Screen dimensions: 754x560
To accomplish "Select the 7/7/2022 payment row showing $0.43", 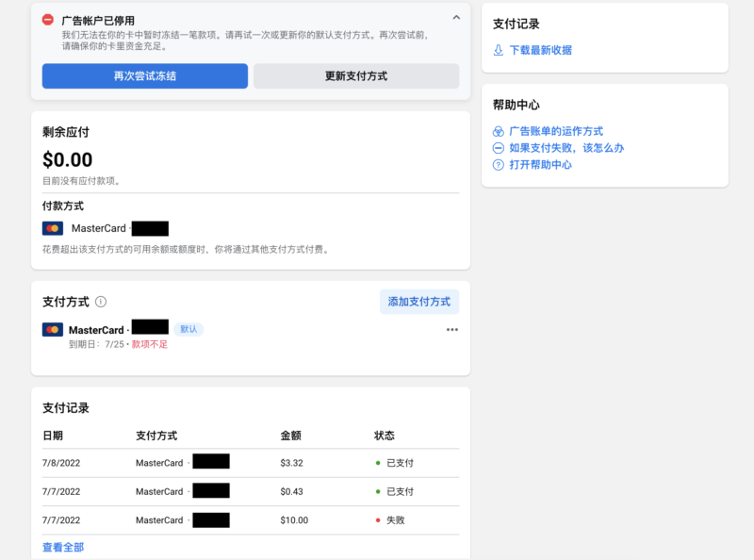I will [x=236, y=491].
